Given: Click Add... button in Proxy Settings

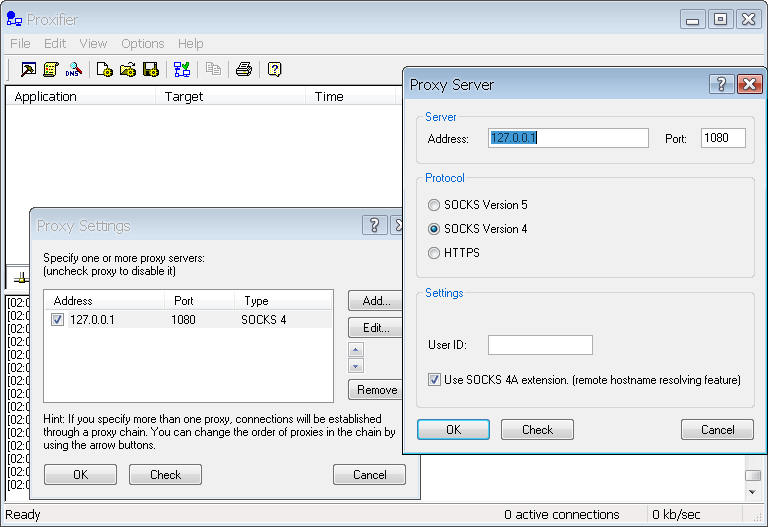Looking at the screenshot, I should click(x=376, y=301).
